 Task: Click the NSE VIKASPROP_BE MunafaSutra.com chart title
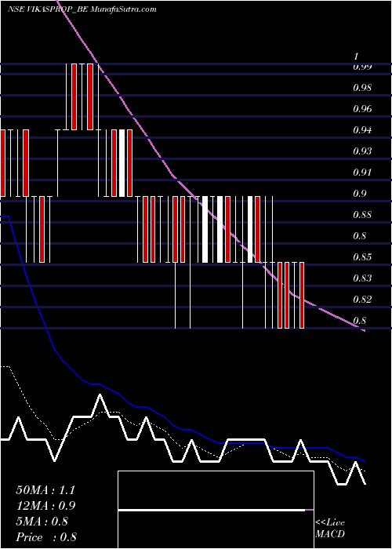(82, 9)
